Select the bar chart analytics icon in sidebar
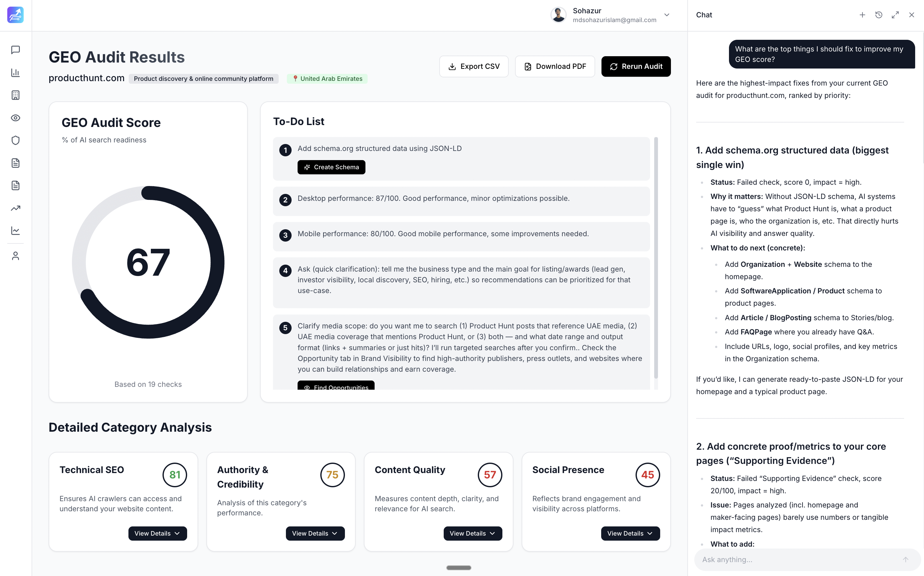 pyautogui.click(x=15, y=73)
